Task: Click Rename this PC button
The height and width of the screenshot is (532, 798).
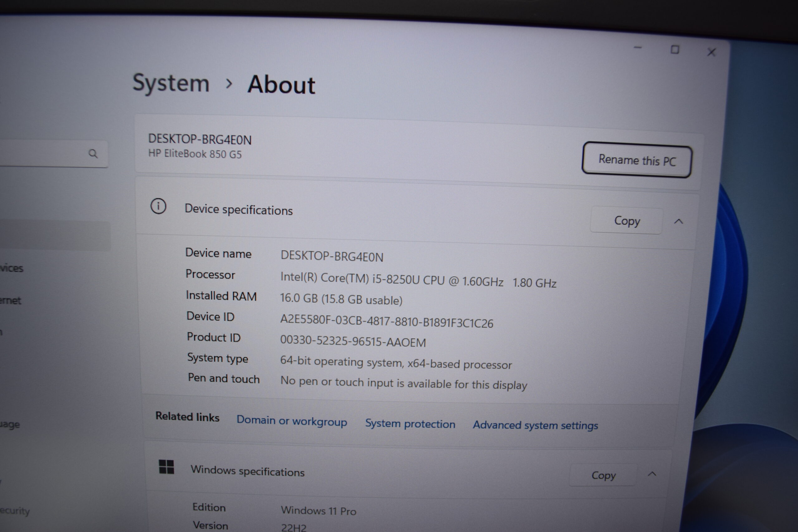Action: click(637, 160)
